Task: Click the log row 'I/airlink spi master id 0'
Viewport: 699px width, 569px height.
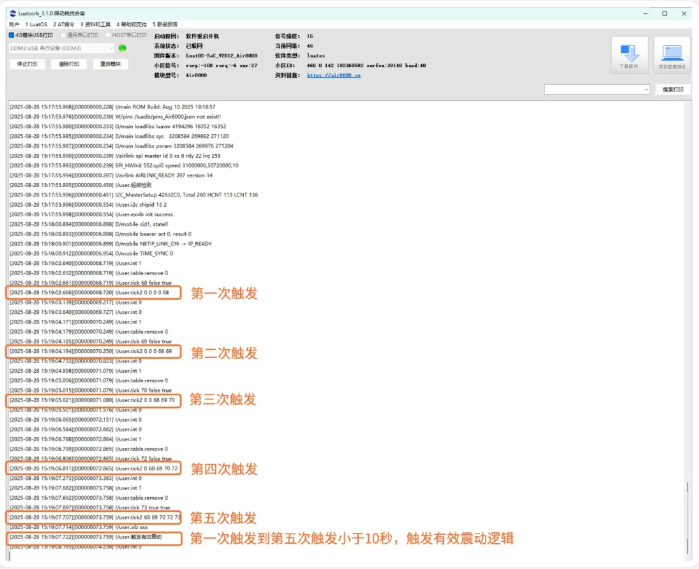Action: coord(115,156)
